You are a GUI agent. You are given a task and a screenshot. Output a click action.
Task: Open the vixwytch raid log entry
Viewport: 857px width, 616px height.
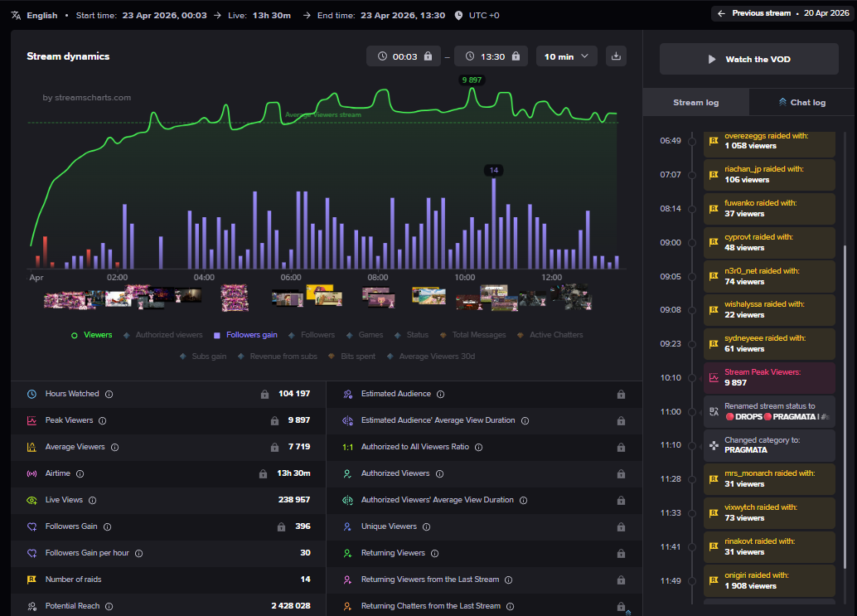769,513
